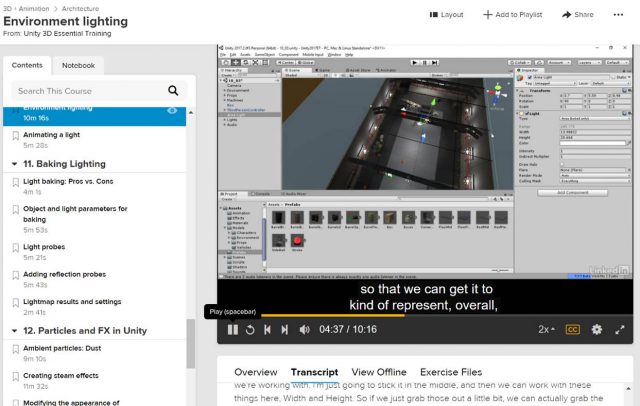Bookmark the Light probes video
The width and height of the screenshot is (640, 406).
(16, 248)
